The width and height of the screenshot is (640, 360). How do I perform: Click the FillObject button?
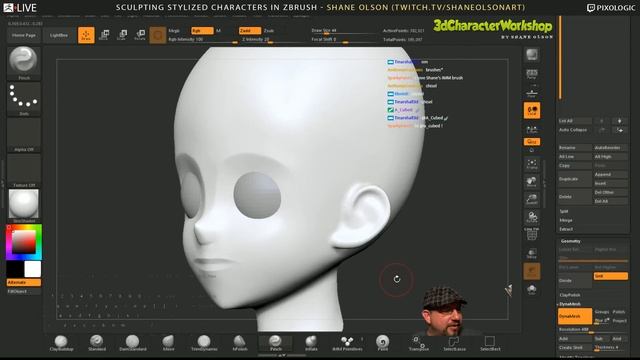[x=24, y=291]
